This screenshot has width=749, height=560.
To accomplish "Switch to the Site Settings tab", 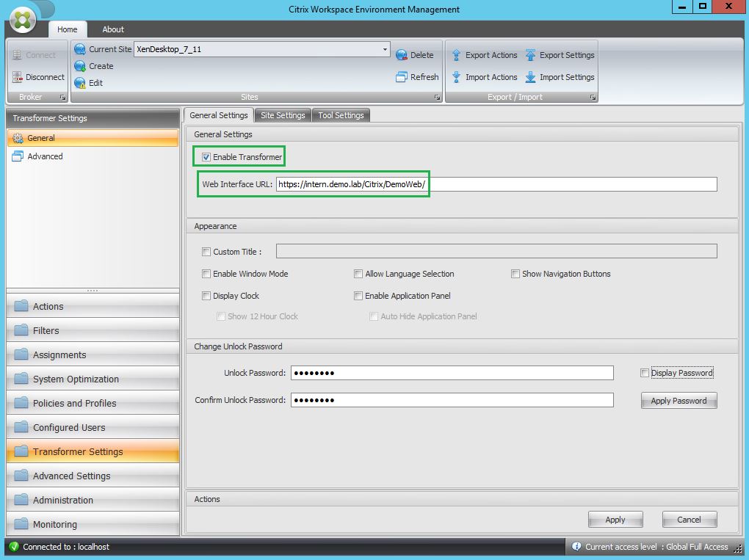I will coord(283,115).
